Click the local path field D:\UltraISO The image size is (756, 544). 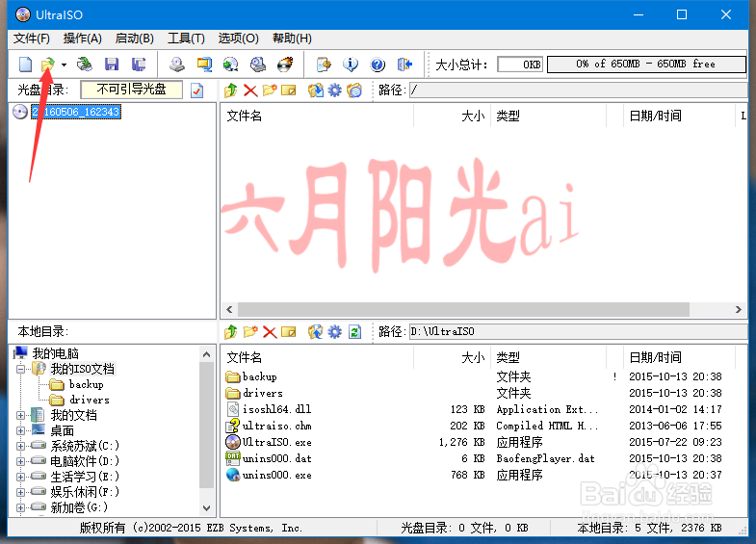click(578, 331)
